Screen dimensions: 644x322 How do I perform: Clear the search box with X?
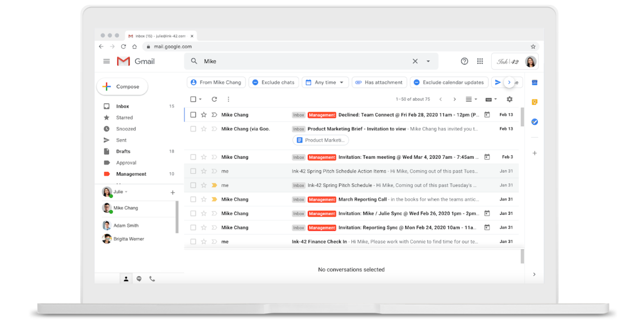[x=415, y=61]
